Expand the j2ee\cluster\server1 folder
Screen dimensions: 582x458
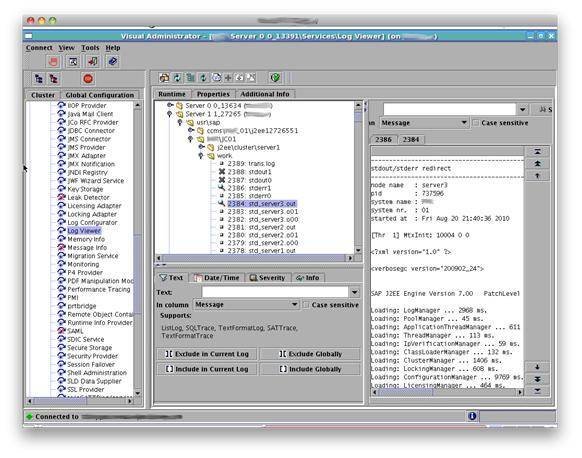click(202, 147)
